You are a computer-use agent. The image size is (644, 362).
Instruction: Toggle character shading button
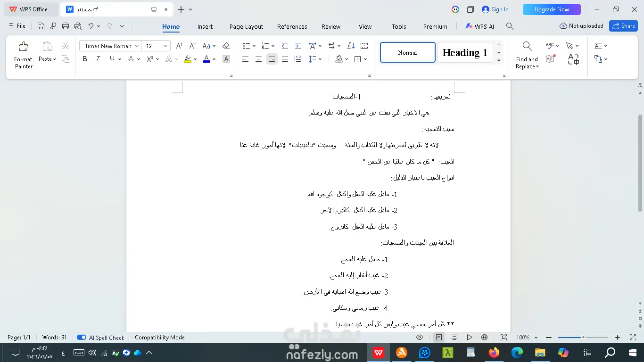226,59
